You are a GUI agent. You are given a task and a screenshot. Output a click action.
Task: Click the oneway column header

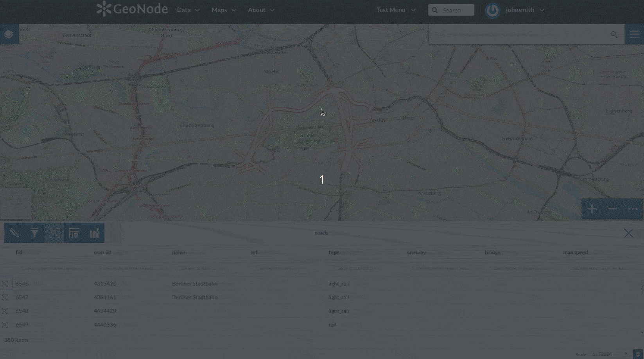pos(416,252)
